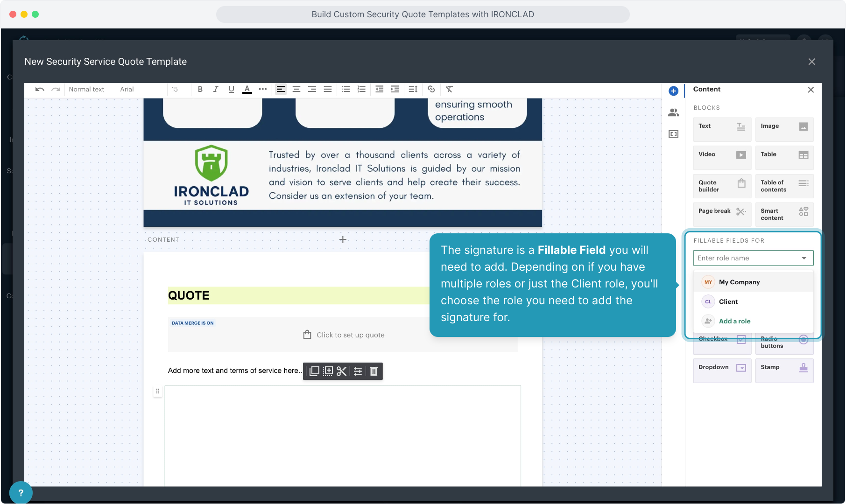The height and width of the screenshot is (504, 846).
Task: Align text to the left
Action: [281, 89]
